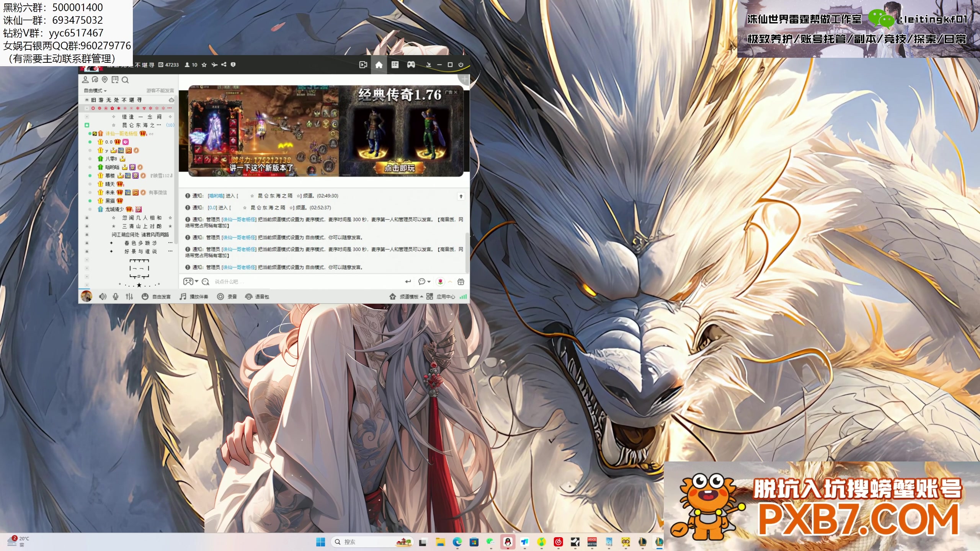Image resolution: width=980 pixels, height=551 pixels.
Task: Expand the decorative symbols channel row ellipsis
Action: coord(170,108)
